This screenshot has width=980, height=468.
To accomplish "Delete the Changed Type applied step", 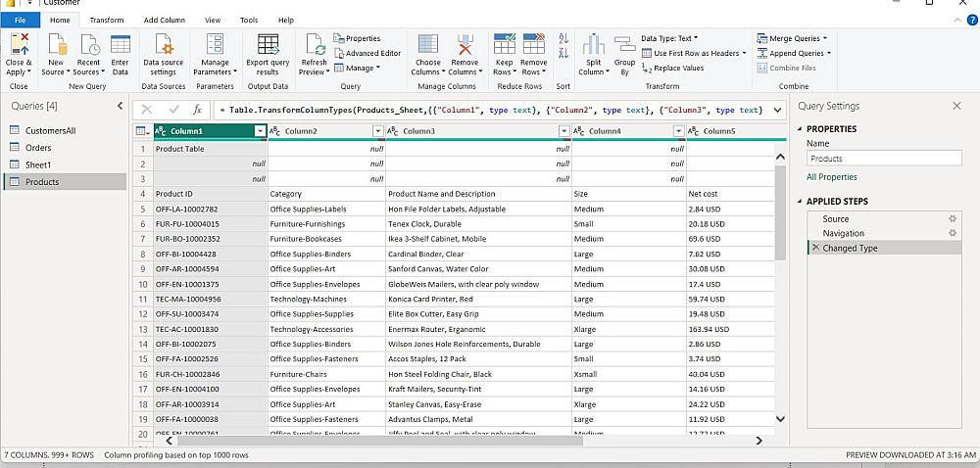I will click(815, 249).
